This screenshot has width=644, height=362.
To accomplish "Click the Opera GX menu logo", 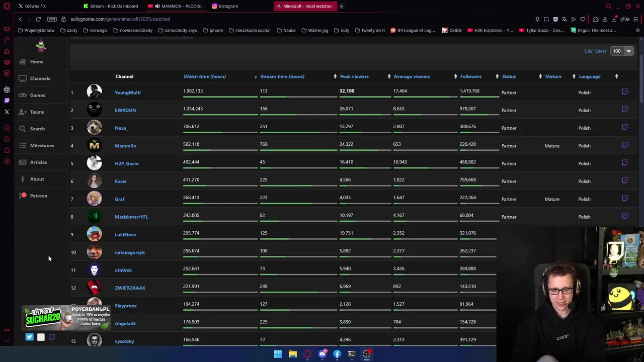I will (x=7, y=6).
